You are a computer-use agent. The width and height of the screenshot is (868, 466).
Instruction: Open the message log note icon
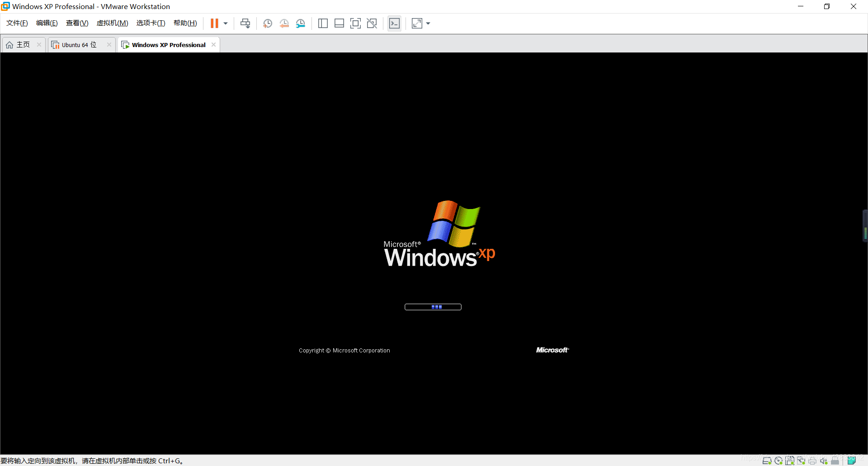(851, 461)
